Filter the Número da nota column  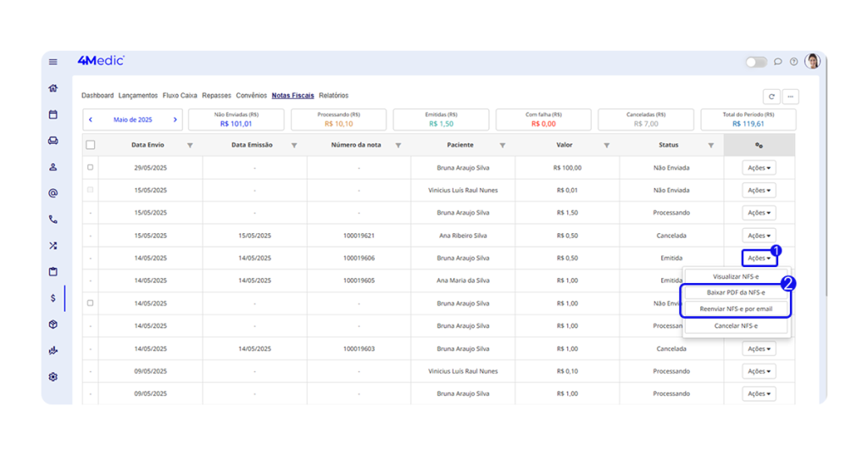point(398,146)
